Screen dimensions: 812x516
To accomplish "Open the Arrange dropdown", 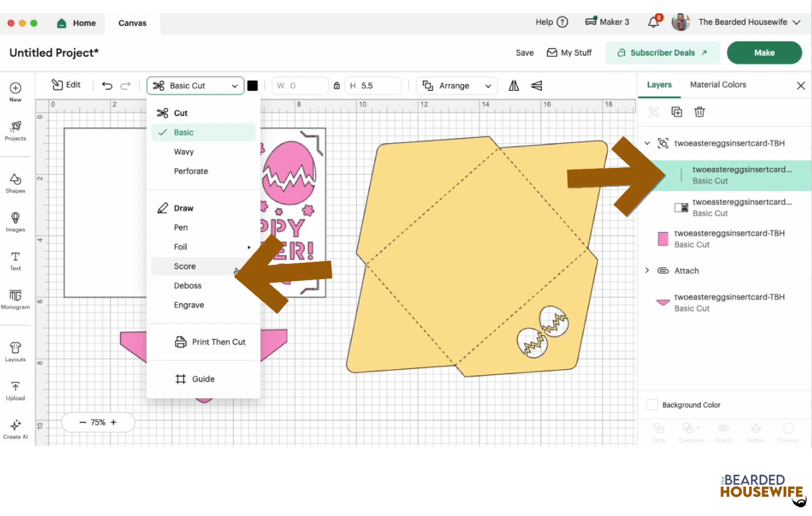I will tap(456, 86).
